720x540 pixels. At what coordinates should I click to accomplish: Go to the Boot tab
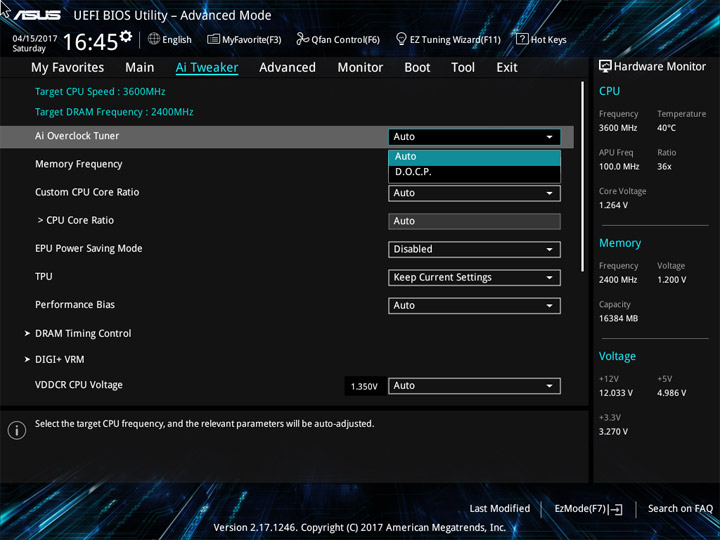click(417, 68)
